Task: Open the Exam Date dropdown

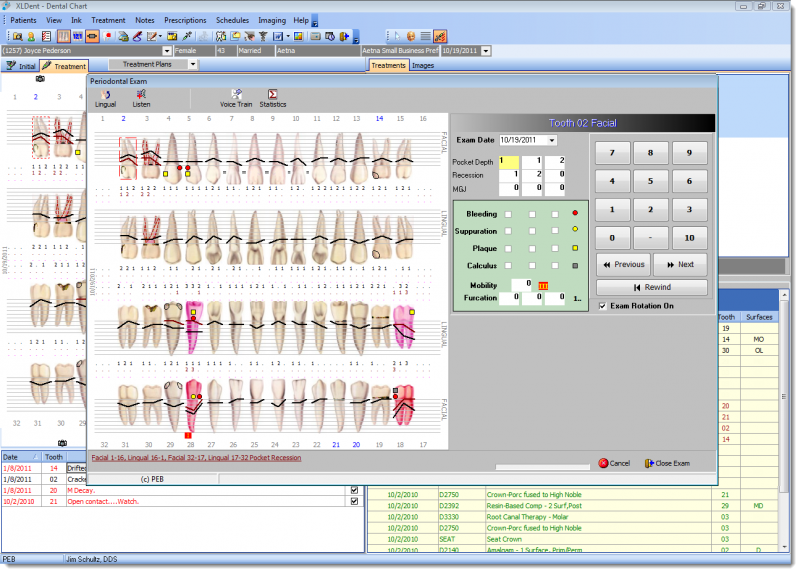Action: (x=553, y=141)
